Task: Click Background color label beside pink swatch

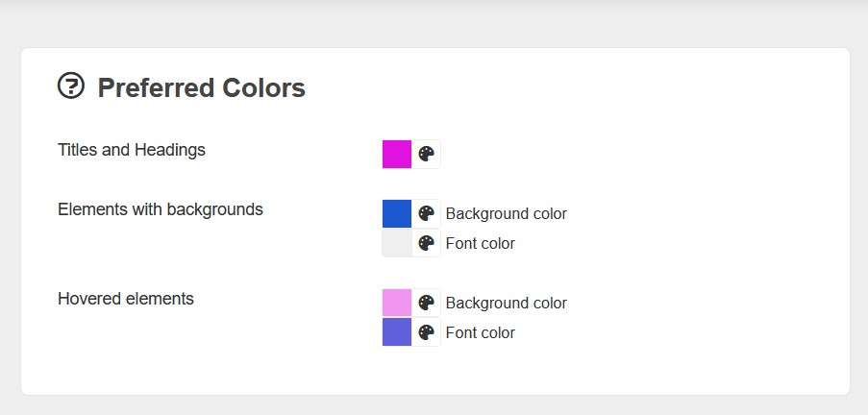Action: [506, 303]
